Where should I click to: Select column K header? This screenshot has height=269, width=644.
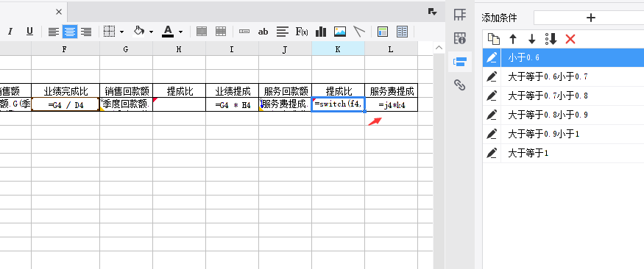pos(338,49)
